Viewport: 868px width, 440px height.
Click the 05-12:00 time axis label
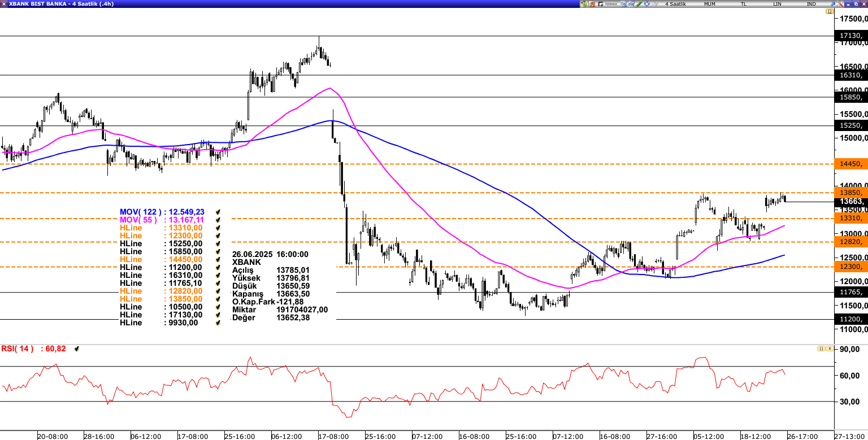pyautogui.click(x=709, y=437)
